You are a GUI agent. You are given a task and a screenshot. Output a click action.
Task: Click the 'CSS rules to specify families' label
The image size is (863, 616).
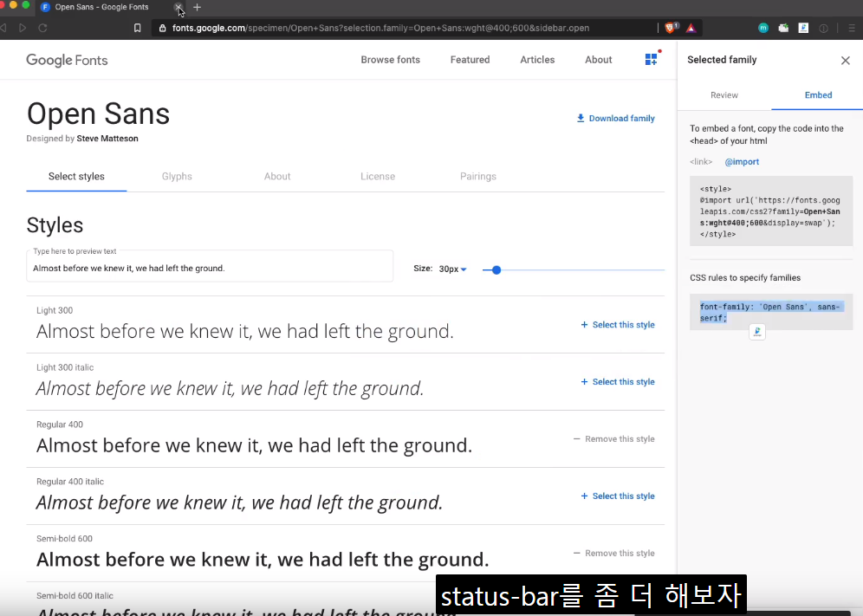(744, 278)
